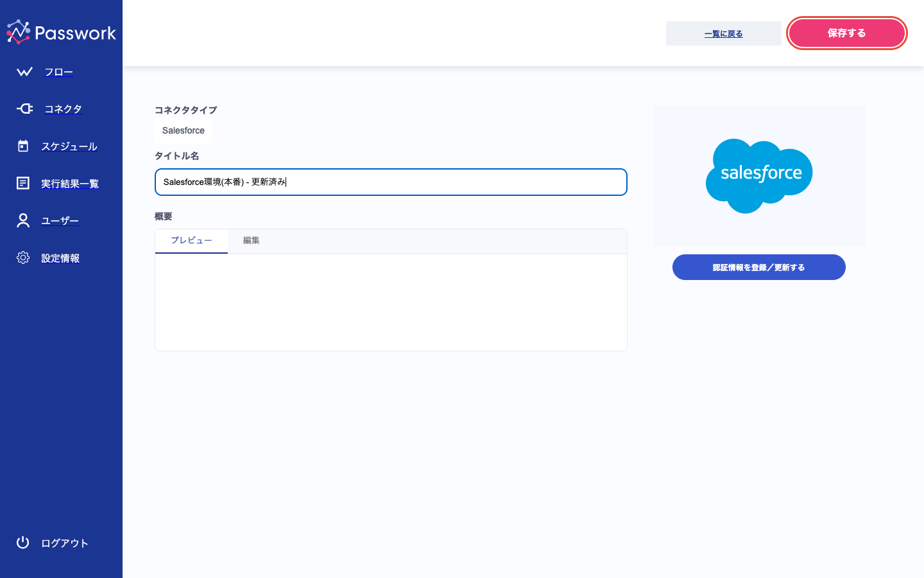Switch to the プレビュー tab
Image resolution: width=924 pixels, height=578 pixels.
[x=191, y=241]
